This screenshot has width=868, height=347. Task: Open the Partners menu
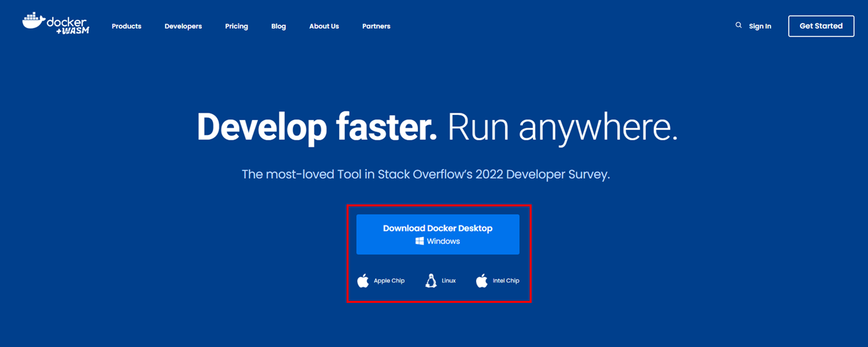click(x=376, y=26)
